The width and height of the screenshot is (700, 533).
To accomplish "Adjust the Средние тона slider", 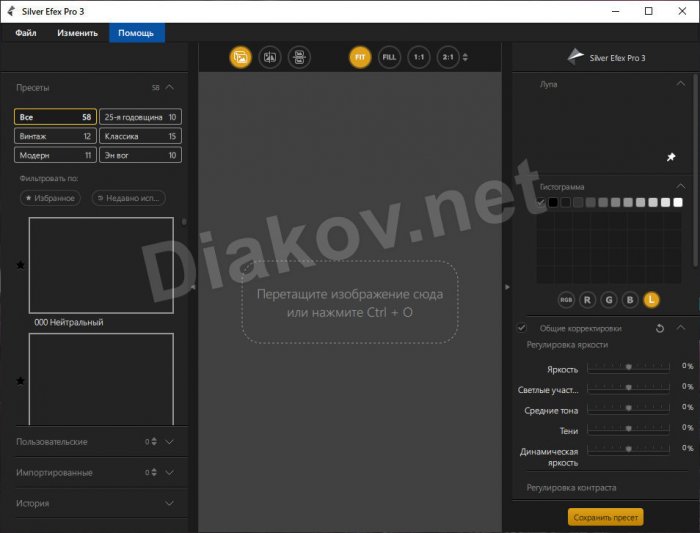I will pyautogui.click(x=629, y=408).
